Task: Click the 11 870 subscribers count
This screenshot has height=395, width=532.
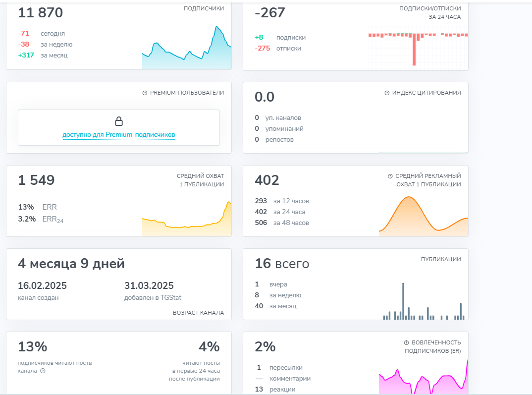Action: [41, 13]
